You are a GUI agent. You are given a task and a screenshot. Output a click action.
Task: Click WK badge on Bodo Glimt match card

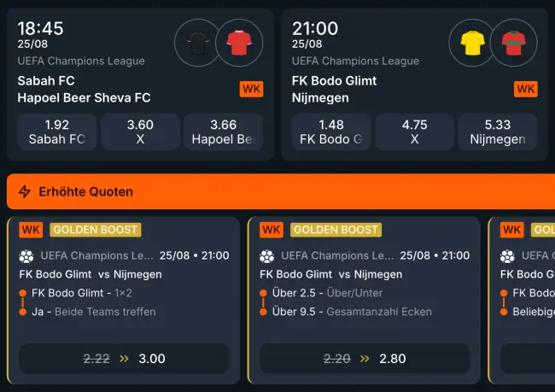(x=526, y=89)
